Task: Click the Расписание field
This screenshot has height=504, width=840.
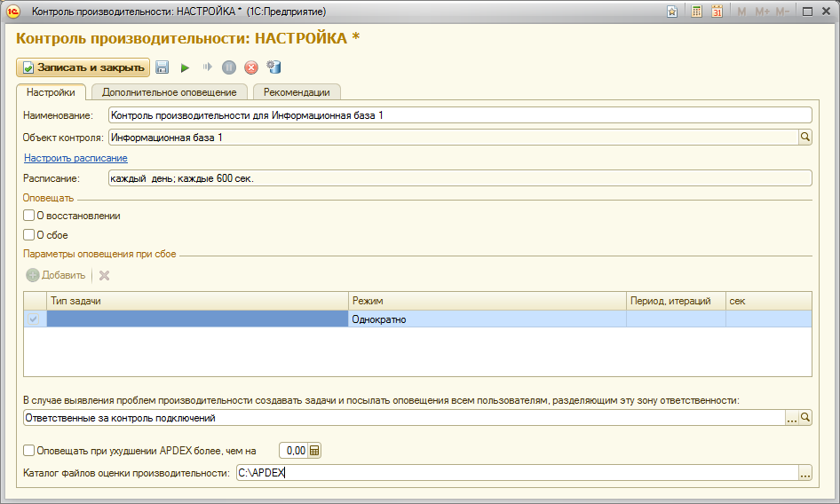Action: coord(460,178)
